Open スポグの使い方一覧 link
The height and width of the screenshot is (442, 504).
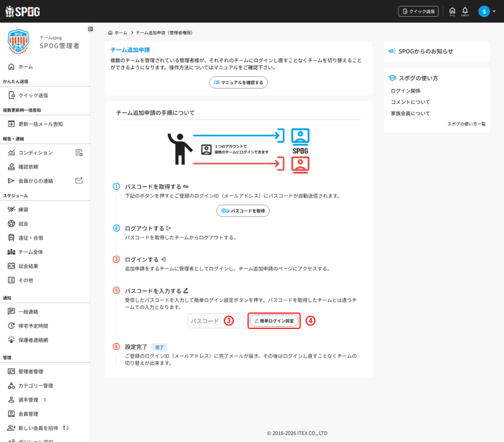(x=467, y=124)
